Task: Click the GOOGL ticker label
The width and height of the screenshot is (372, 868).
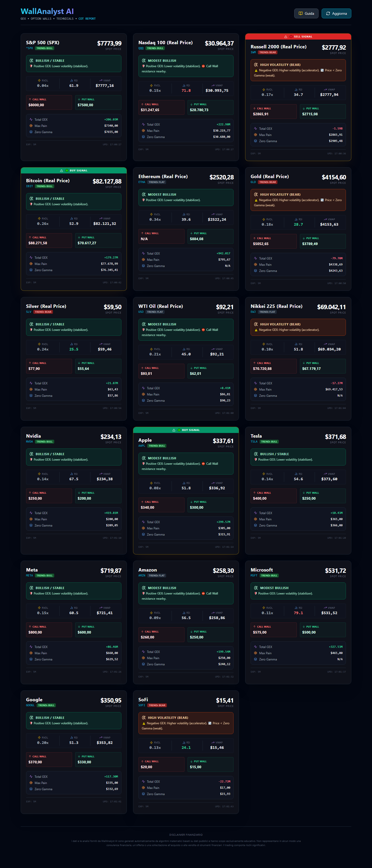Action: (30, 706)
